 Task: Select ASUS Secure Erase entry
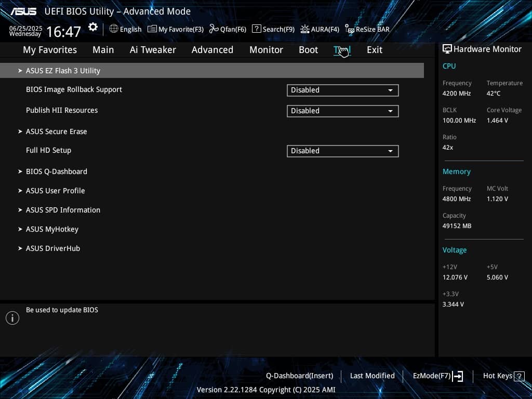point(56,131)
